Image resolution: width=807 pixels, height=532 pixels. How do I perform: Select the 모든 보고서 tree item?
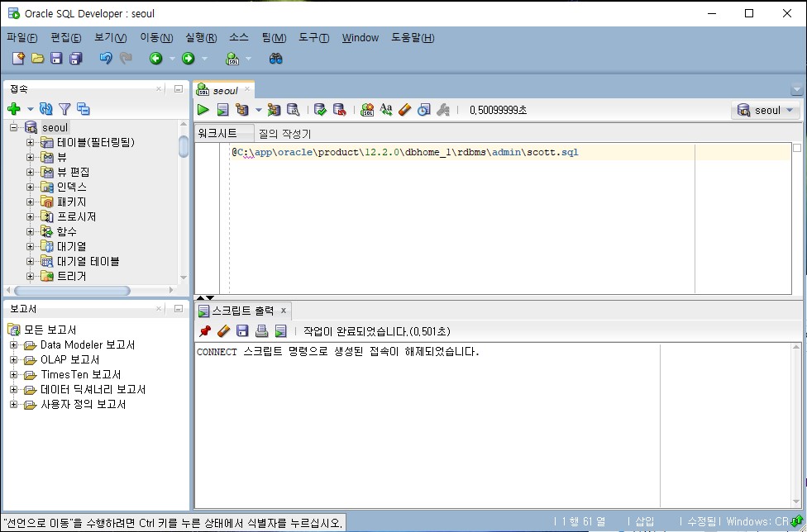pos(50,330)
